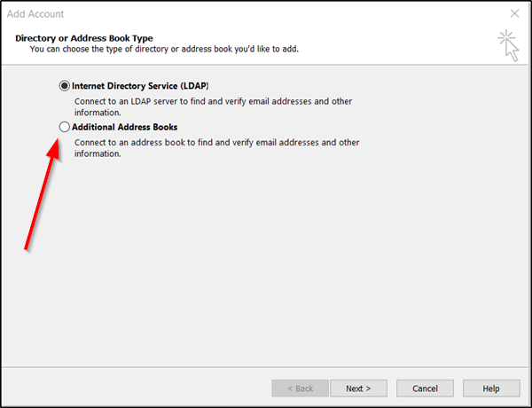Screen dimensions: 532x408
Task: Choose the Additional Address Books radio button
Action: point(64,127)
